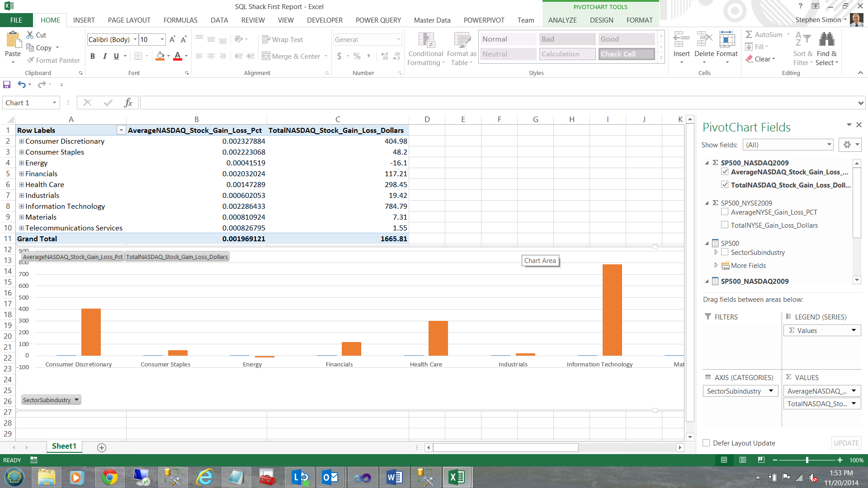
Task: Click the Format Painter brush icon
Action: 30,60
